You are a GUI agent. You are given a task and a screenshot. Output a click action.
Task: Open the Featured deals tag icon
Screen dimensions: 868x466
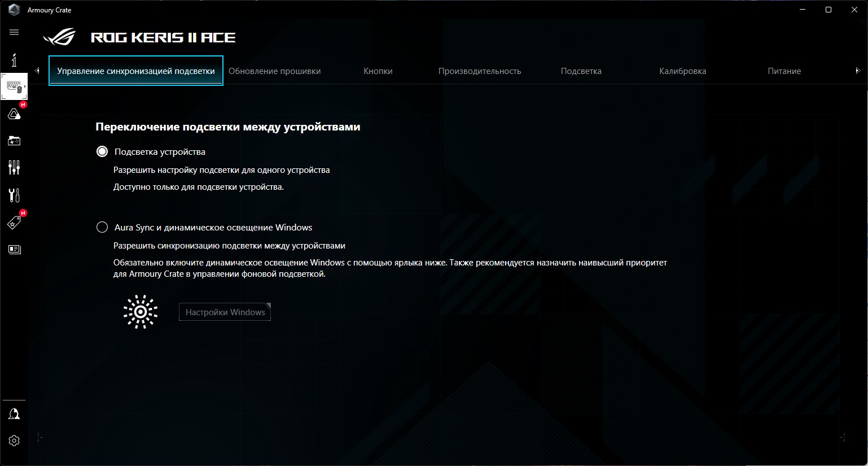tap(14, 223)
